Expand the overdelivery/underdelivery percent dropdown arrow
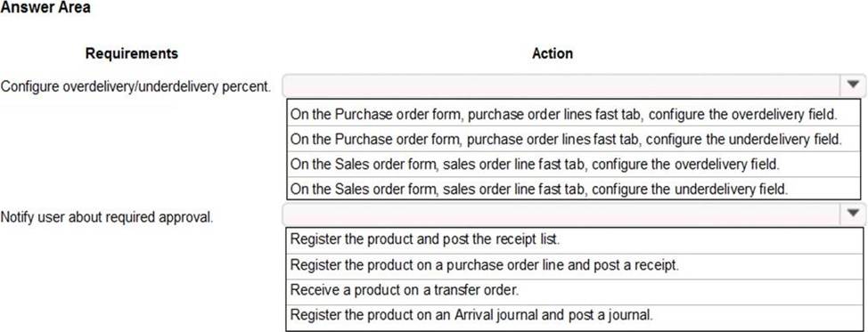This screenshot has width=868, height=332. tap(853, 85)
